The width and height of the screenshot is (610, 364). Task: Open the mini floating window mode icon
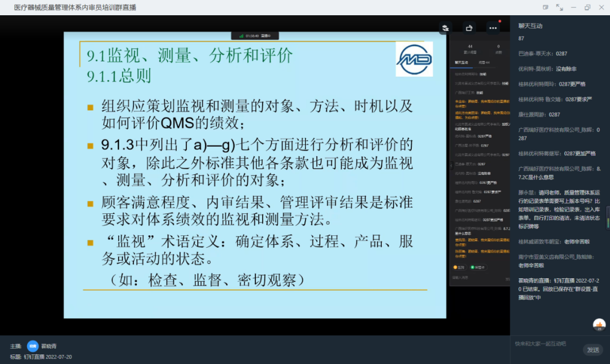[546, 7]
